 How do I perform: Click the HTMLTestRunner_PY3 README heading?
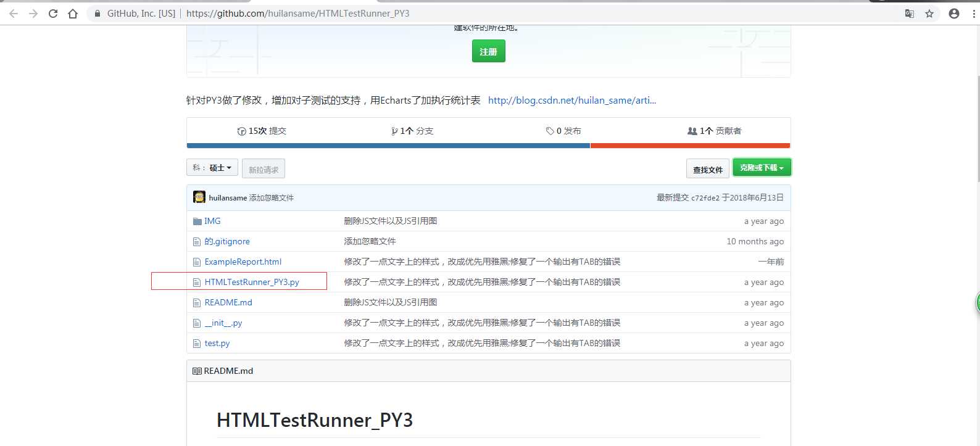coord(315,420)
